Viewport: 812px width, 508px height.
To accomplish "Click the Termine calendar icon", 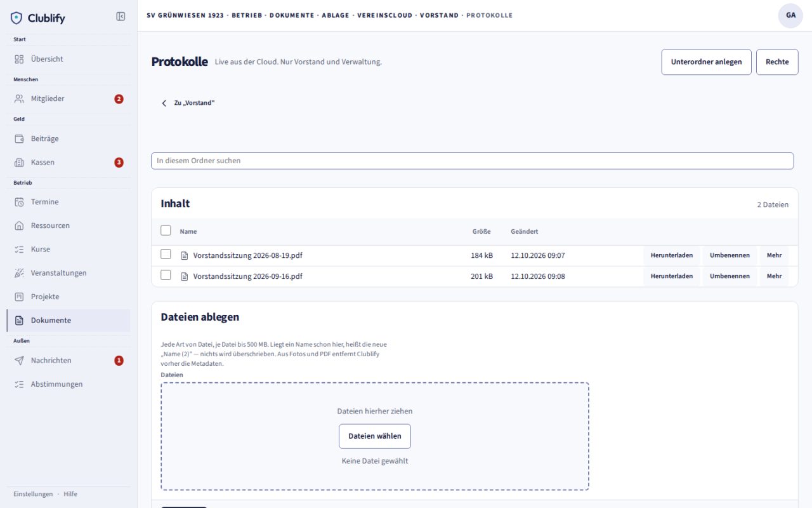I will [19, 202].
